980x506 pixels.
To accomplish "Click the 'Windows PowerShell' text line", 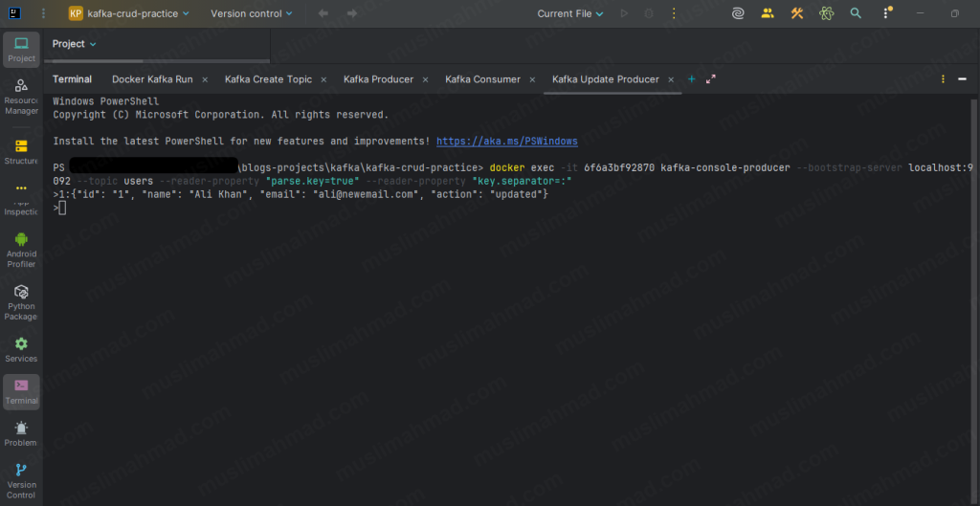I will coord(105,101).
